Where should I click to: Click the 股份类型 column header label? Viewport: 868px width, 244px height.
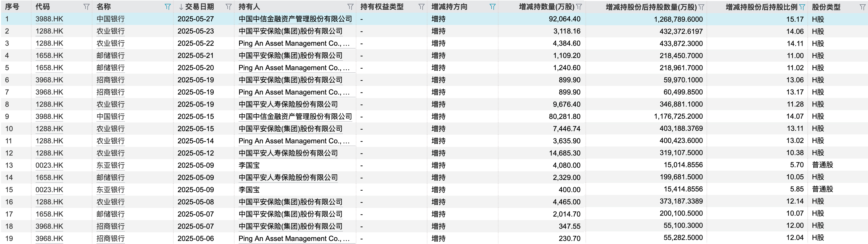pyautogui.click(x=826, y=7)
